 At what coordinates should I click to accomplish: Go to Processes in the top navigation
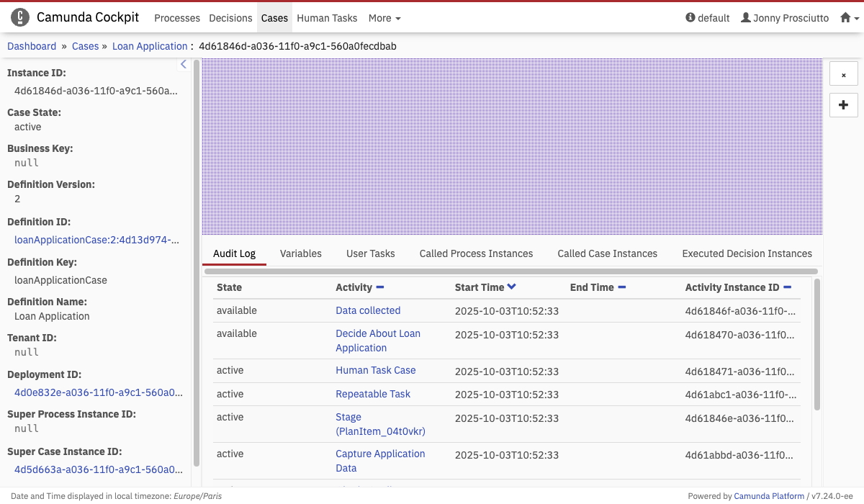coord(177,18)
